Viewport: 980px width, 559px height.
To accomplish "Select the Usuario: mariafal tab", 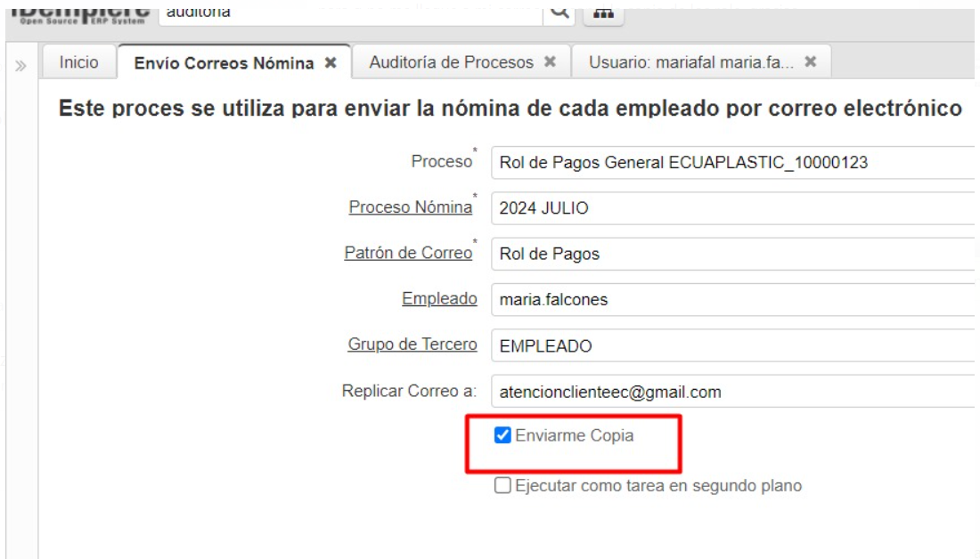I will (x=690, y=63).
